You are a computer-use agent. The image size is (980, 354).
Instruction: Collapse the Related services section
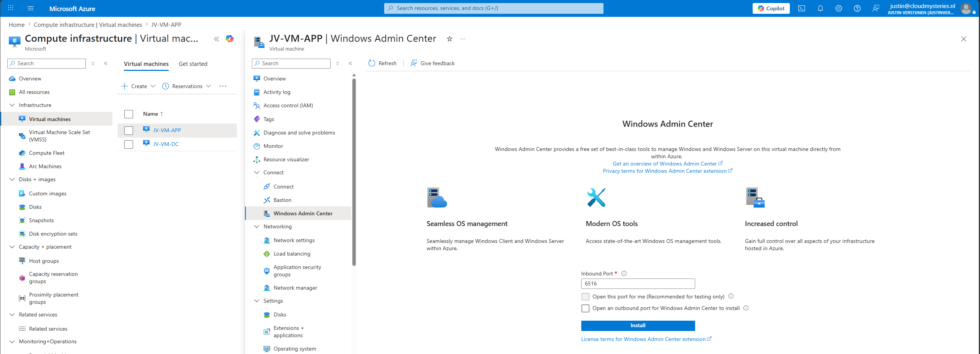point(12,315)
